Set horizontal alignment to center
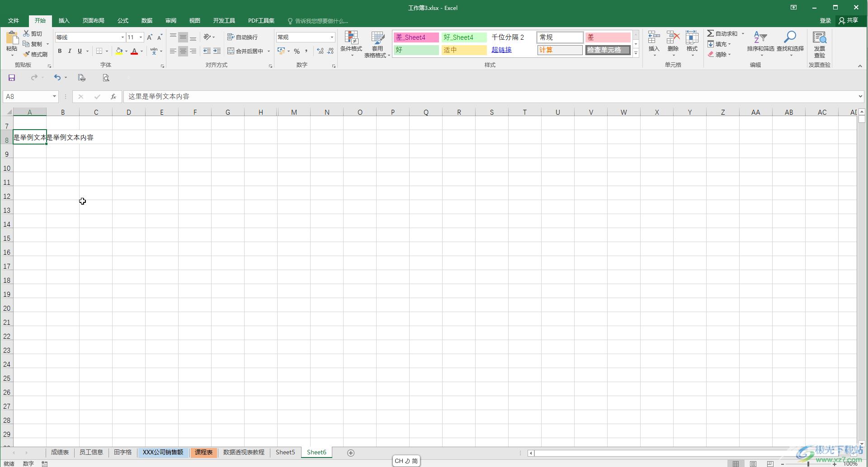The image size is (868, 467). click(x=183, y=51)
